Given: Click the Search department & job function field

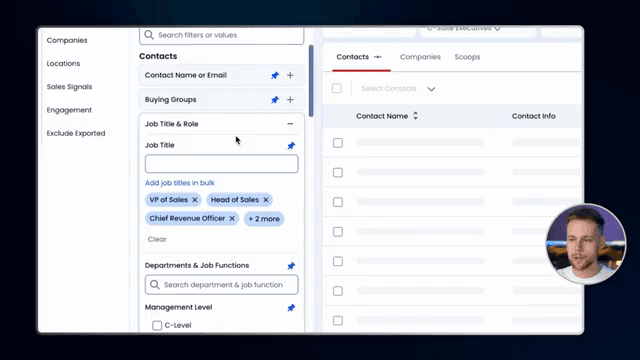Looking at the screenshot, I should [x=222, y=284].
